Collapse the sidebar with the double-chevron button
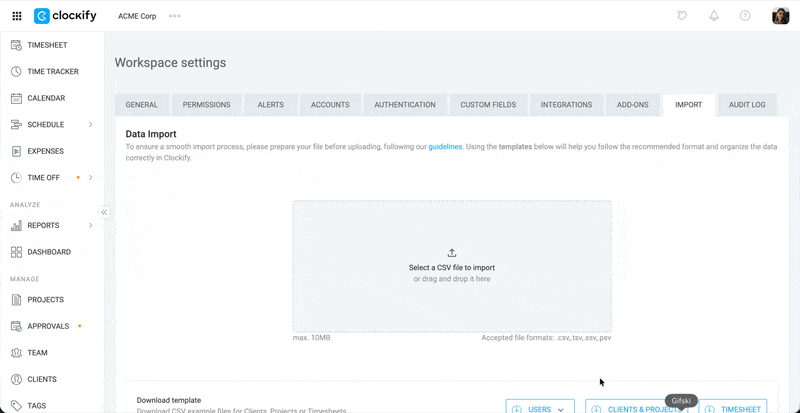Image resolution: width=800 pixels, height=413 pixels. point(104,212)
